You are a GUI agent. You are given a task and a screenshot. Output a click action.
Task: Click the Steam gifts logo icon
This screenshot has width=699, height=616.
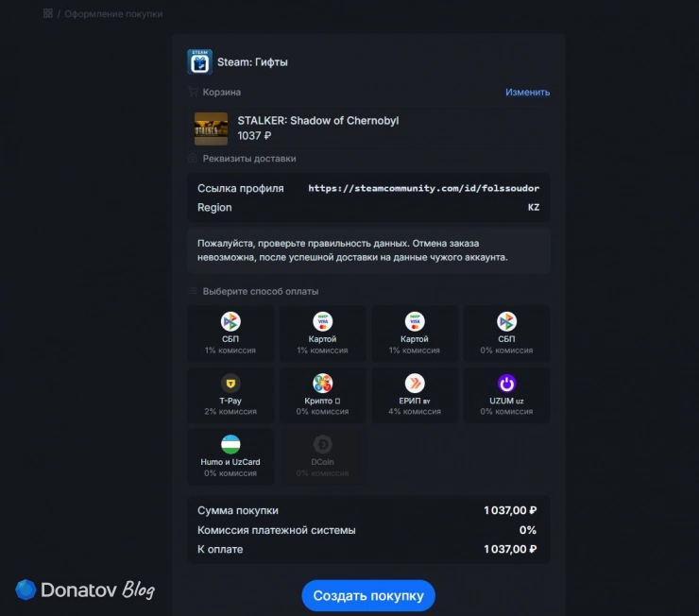[x=199, y=61]
